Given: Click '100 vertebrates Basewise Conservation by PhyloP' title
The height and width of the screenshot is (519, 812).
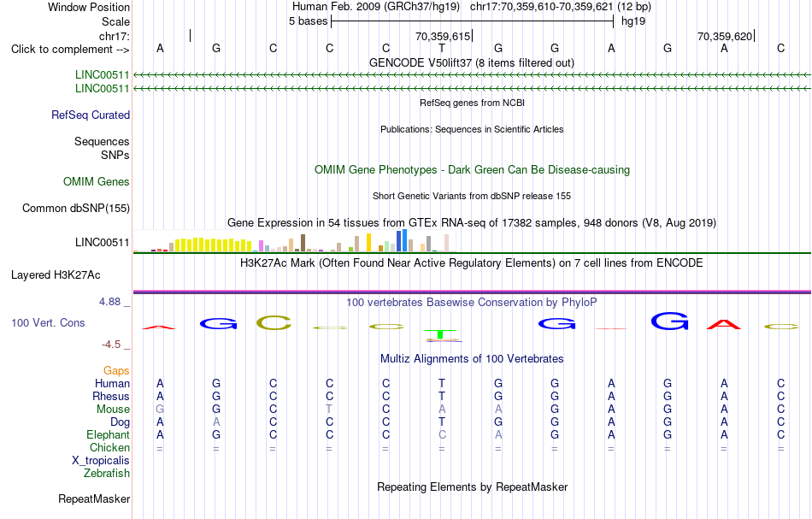Looking at the screenshot, I should coord(472,303).
